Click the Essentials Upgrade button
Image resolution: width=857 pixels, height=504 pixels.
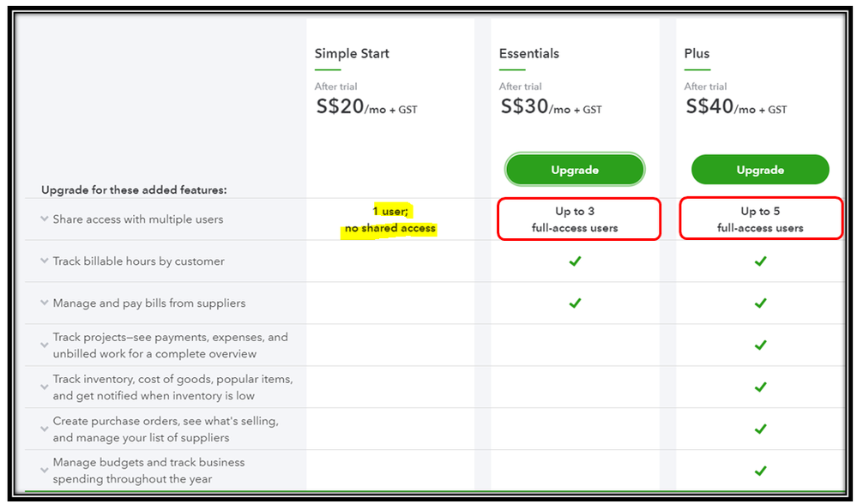point(575,170)
